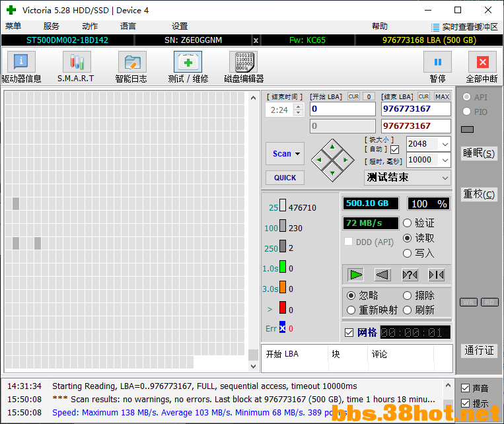This screenshot has height=424, width=504.
Task: Click the random scan ▶?◀ button
Action: (410, 275)
